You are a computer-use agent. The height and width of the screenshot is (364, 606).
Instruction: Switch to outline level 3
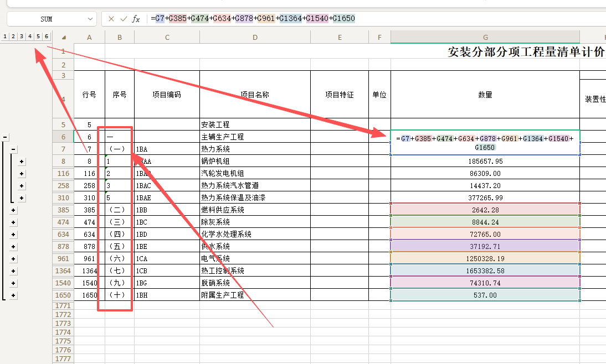[21, 37]
